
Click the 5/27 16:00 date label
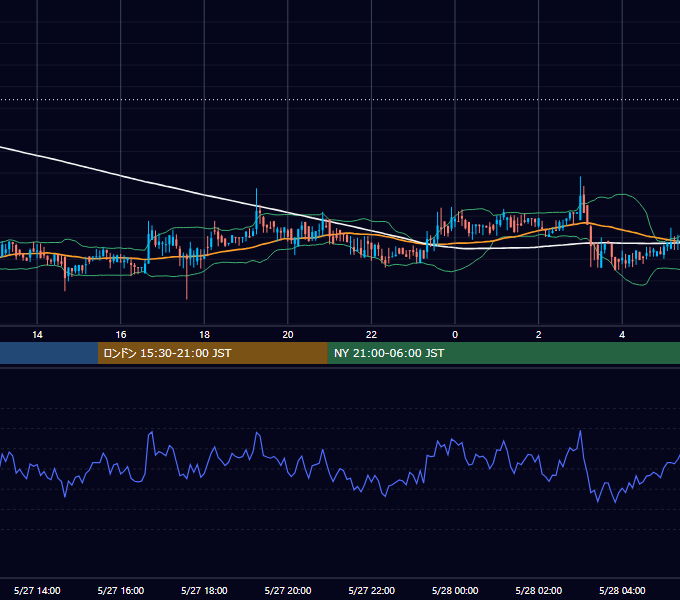tap(121, 590)
